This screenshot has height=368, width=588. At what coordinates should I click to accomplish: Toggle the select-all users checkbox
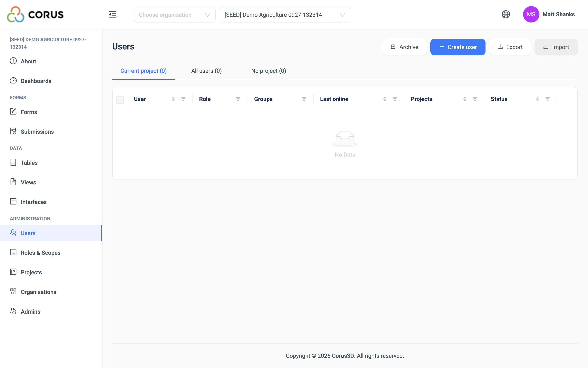click(120, 99)
